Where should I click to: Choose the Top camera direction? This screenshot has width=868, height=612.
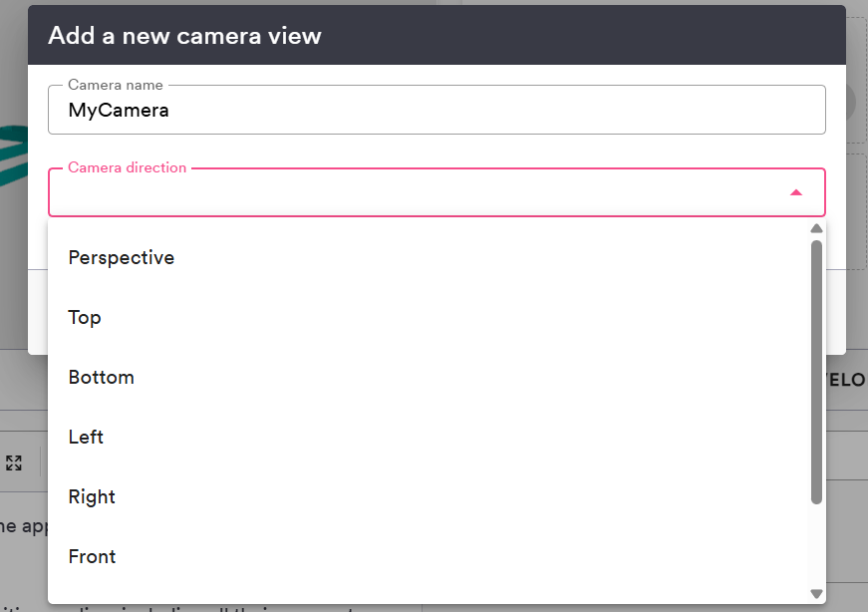point(85,317)
